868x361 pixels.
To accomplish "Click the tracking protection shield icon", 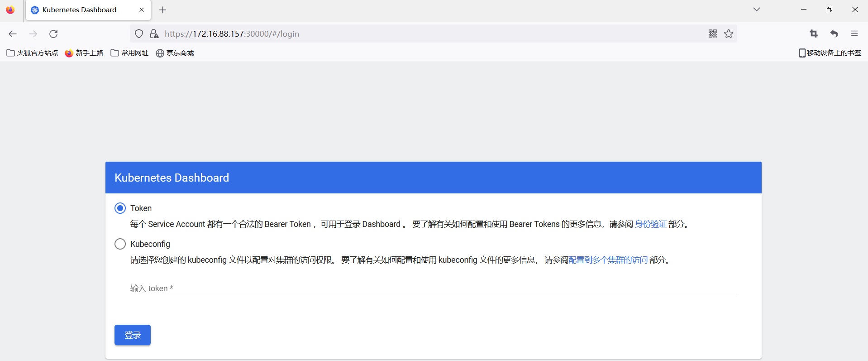I will [139, 34].
